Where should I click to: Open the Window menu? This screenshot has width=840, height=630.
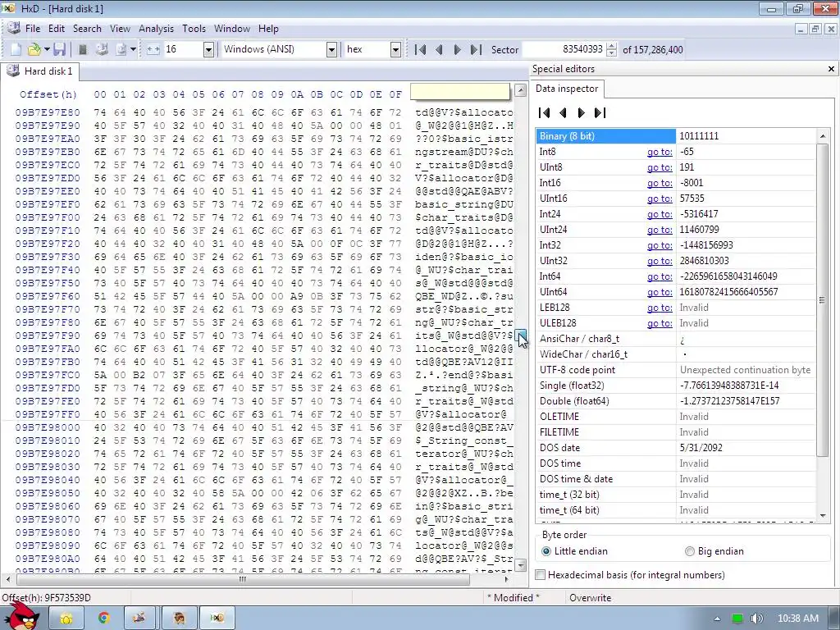[232, 29]
